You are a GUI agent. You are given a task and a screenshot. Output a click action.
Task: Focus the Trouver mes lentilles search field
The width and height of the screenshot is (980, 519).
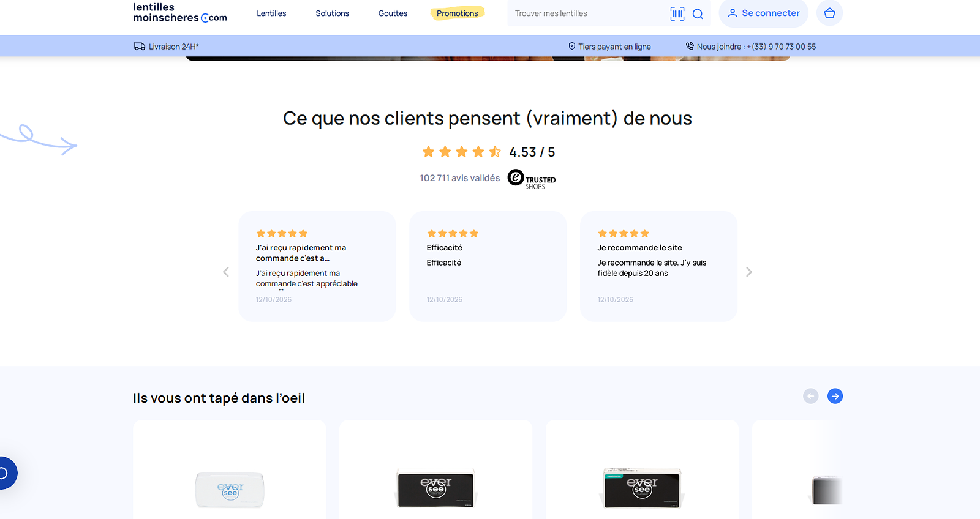pyautogui.click(x=588, y=13)
